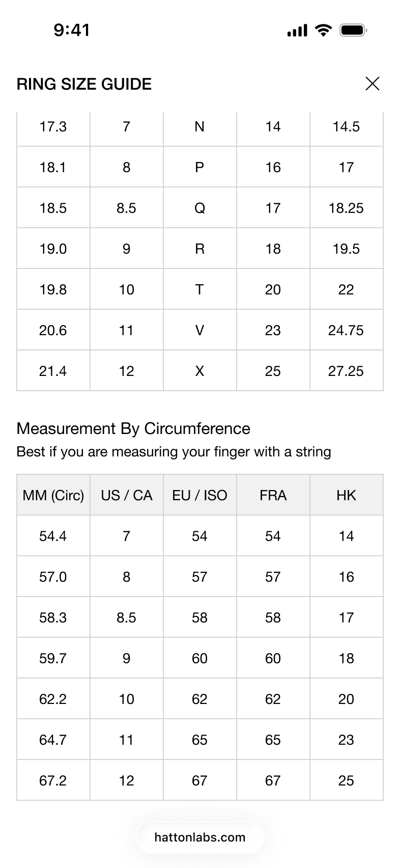Select the US / CA column header
This screenshot has width=400, height=868.
click(127, 495)
